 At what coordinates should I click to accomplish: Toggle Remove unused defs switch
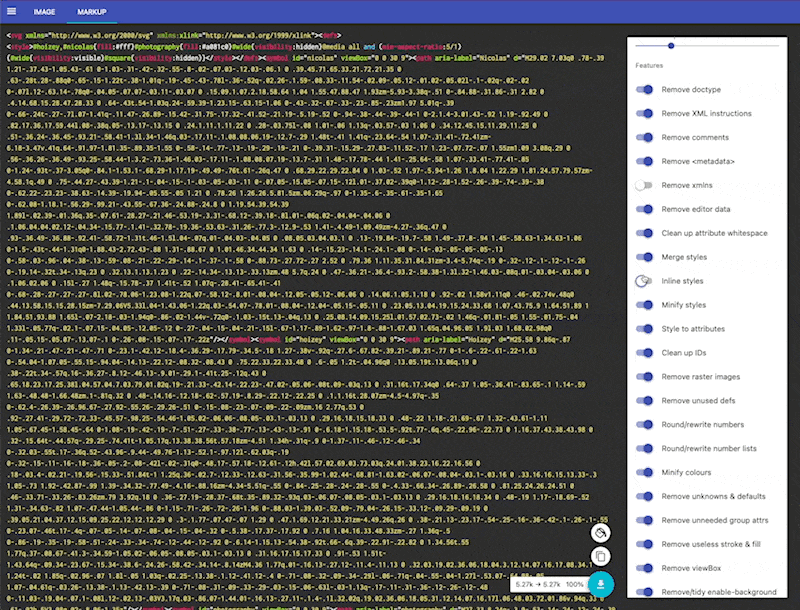point(644,401)
